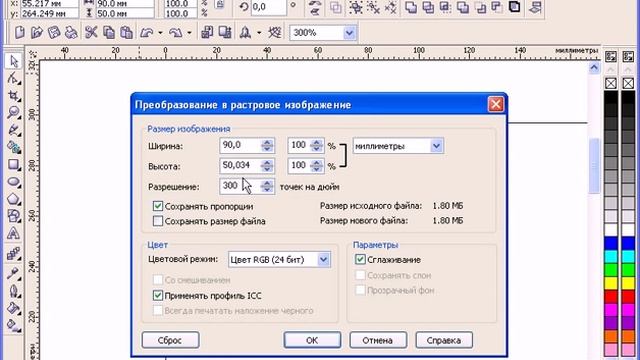
Task: Click the Высота value stepper arrows
Action: 267,166
